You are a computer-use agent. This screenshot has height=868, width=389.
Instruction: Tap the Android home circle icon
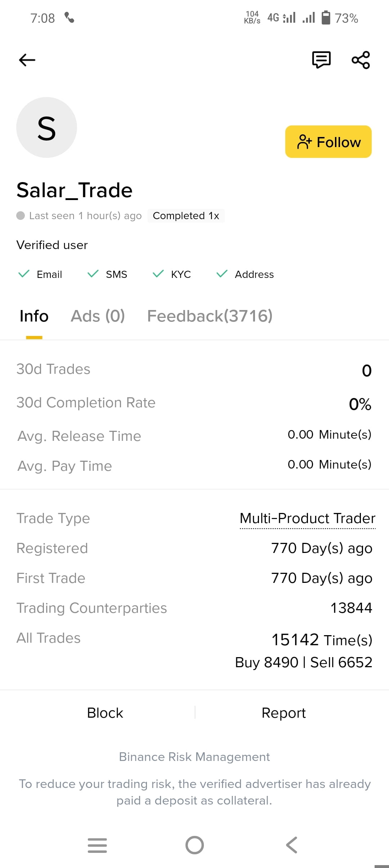point(194,845)
